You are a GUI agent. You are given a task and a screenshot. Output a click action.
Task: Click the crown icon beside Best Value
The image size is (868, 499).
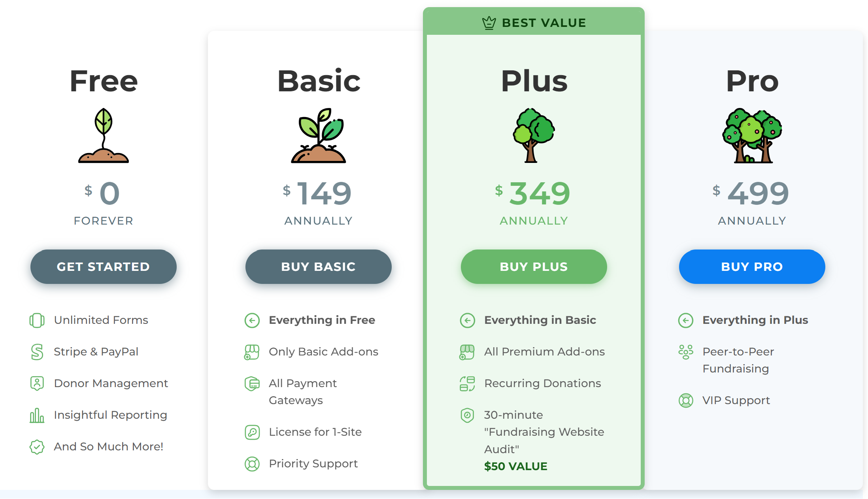489,23
